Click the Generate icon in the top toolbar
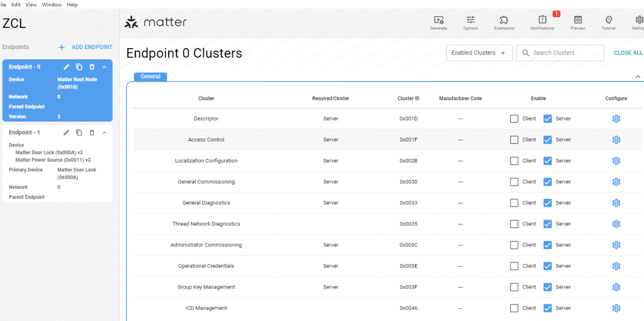This screenshot has width=644, height=321. coord(439,20)
